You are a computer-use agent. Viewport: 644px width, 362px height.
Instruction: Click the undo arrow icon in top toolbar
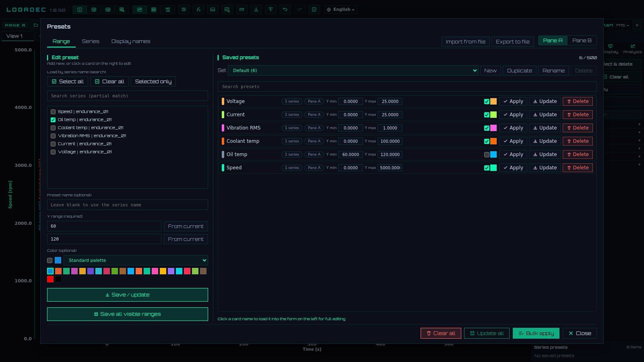285,10
